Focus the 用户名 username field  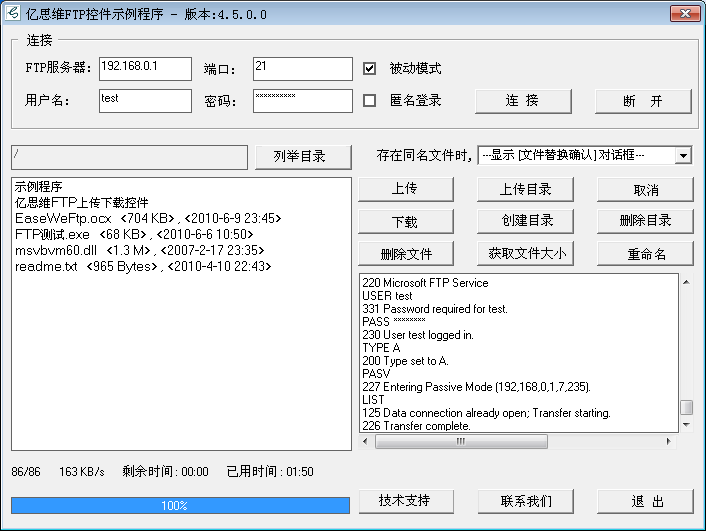pos(145,101)
